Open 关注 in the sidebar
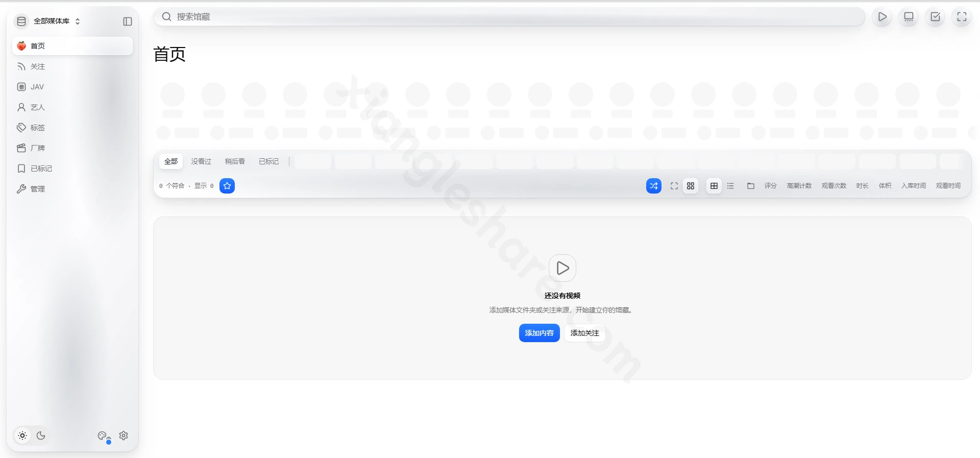The image size is (980, 458). [x=72, y=66]
